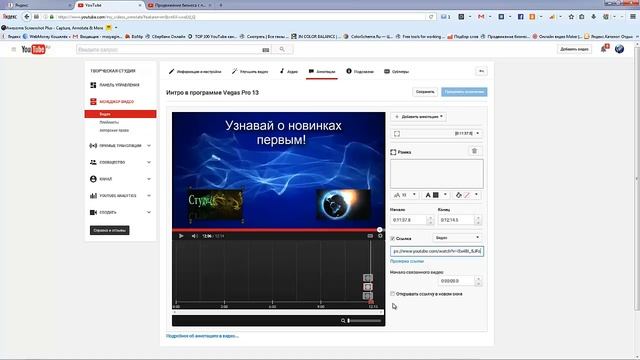Viewport: 640px width, 360px height.
Task: Click the annotation text area
Action: [x=437, y=174]
